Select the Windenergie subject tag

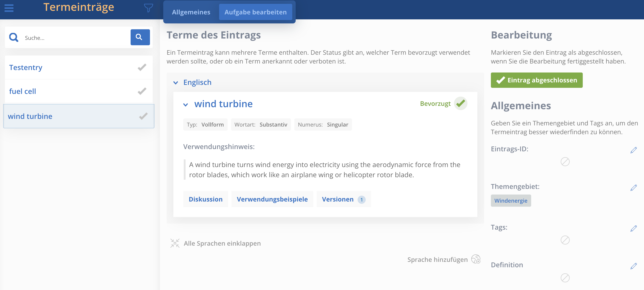pyautogui.click(x=511, y=200)
